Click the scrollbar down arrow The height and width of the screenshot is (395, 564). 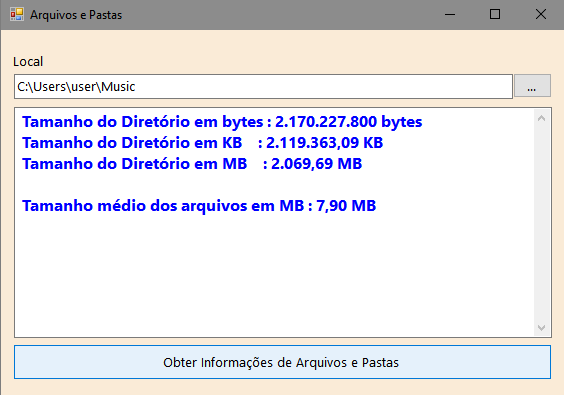click(542, 327)
